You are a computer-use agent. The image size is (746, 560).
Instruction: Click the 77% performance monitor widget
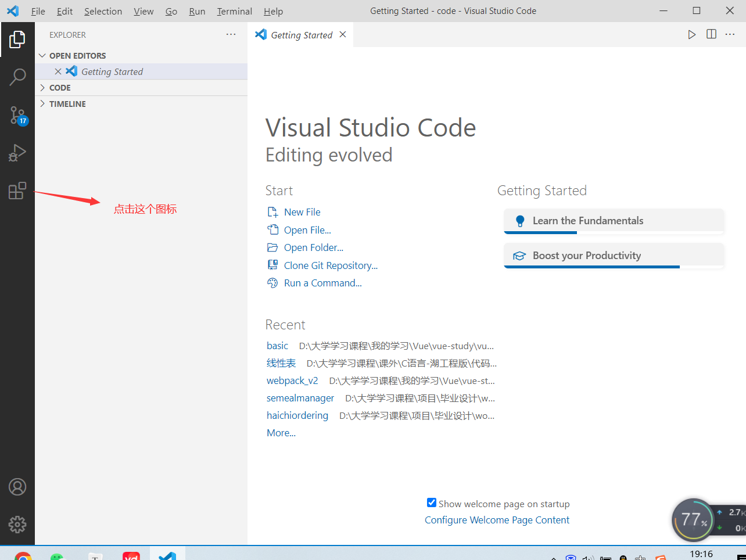pos(693,519)
